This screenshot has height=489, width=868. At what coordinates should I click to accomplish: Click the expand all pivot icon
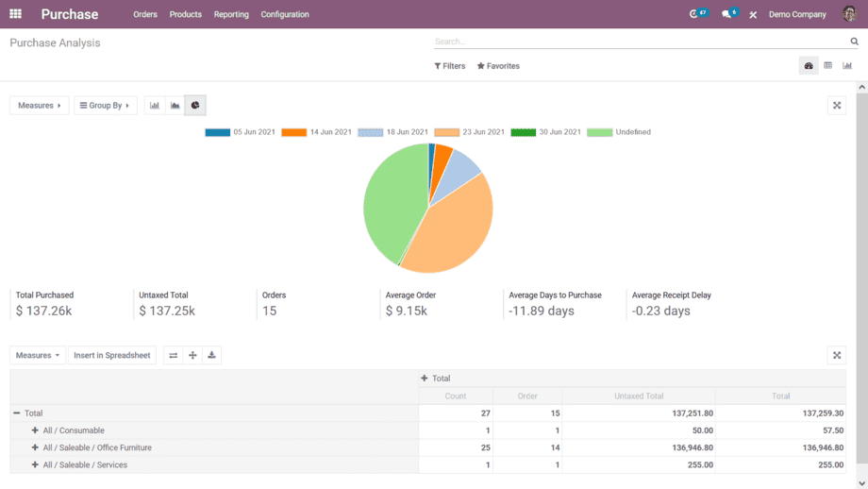tap(192, 356)
